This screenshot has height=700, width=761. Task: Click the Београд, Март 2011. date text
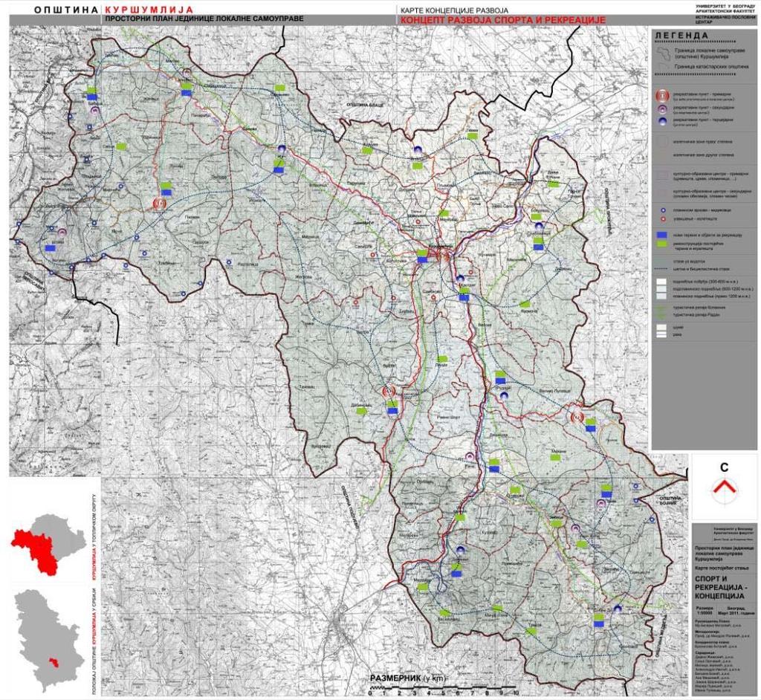[736, 609]
